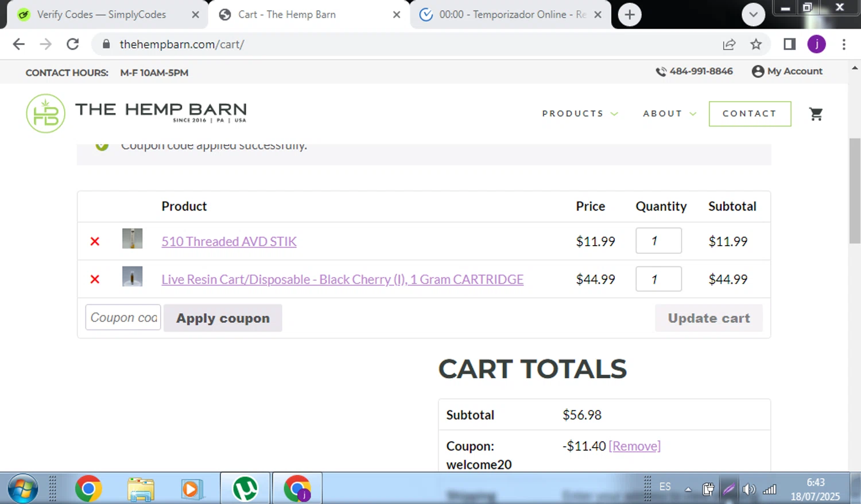Select quantity field for AVD STIK
The height and width of the screenshot is (504, 861).
pos(658,241)
